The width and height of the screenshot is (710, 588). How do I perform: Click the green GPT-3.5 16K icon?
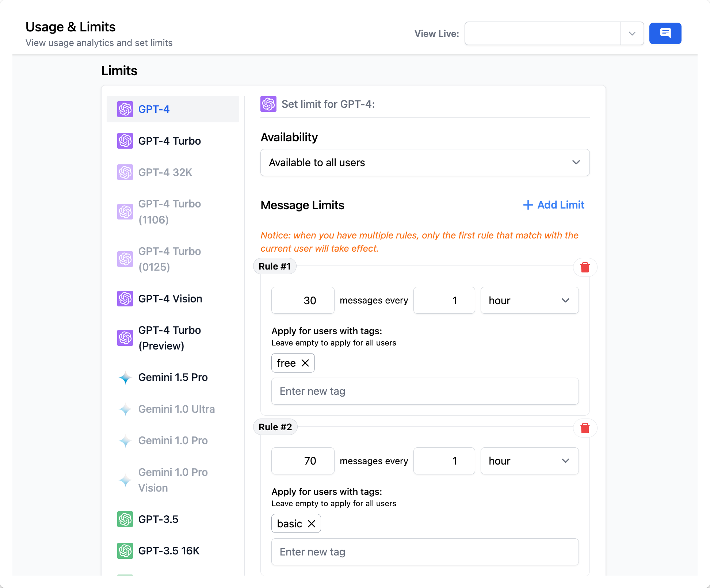pyautogui.click(x=125, y=551)
